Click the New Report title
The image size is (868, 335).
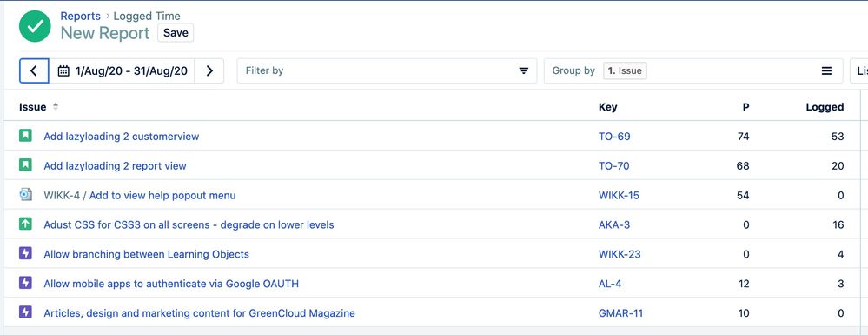click(x=105, y=33)
